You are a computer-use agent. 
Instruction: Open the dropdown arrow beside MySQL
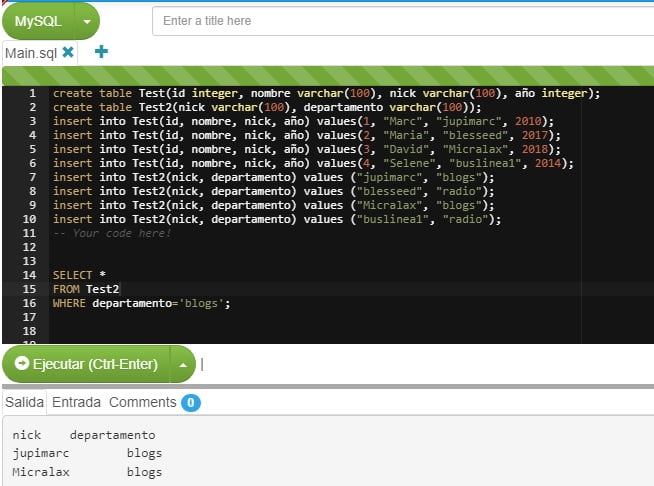coord(88,20)
